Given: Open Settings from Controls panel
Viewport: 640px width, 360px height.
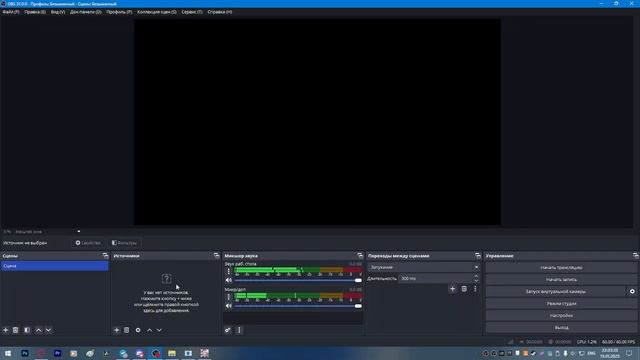Looking at the screenshot, I should point(561,316).
